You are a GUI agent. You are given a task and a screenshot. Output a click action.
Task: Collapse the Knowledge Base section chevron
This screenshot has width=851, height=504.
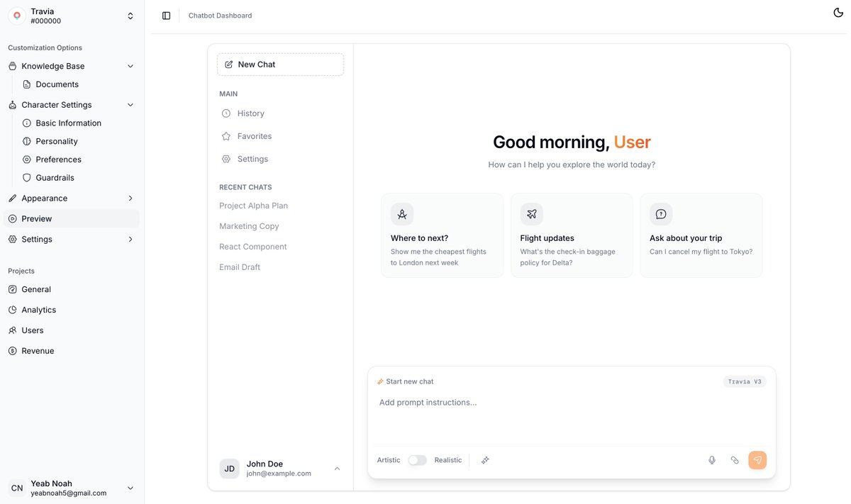[x=130, y=66]
